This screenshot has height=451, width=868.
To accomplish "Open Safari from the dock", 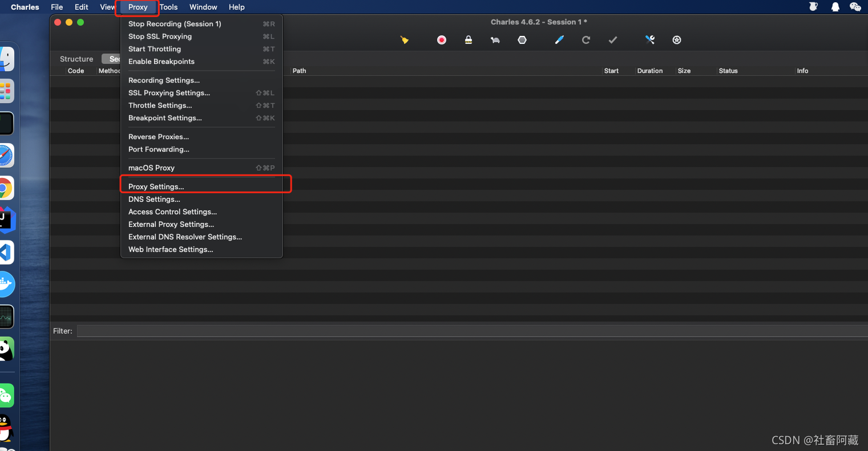I will click(6, 156).
